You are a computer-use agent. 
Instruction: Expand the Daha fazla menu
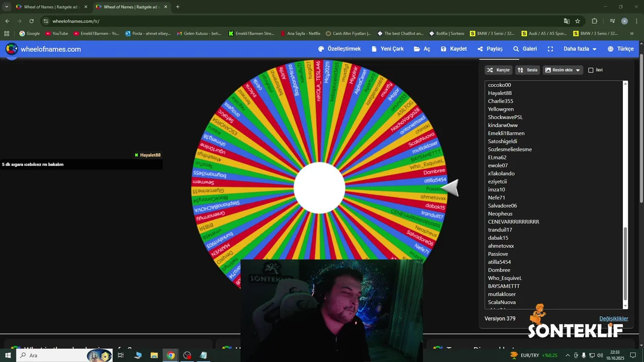click(x=580, y=49)
